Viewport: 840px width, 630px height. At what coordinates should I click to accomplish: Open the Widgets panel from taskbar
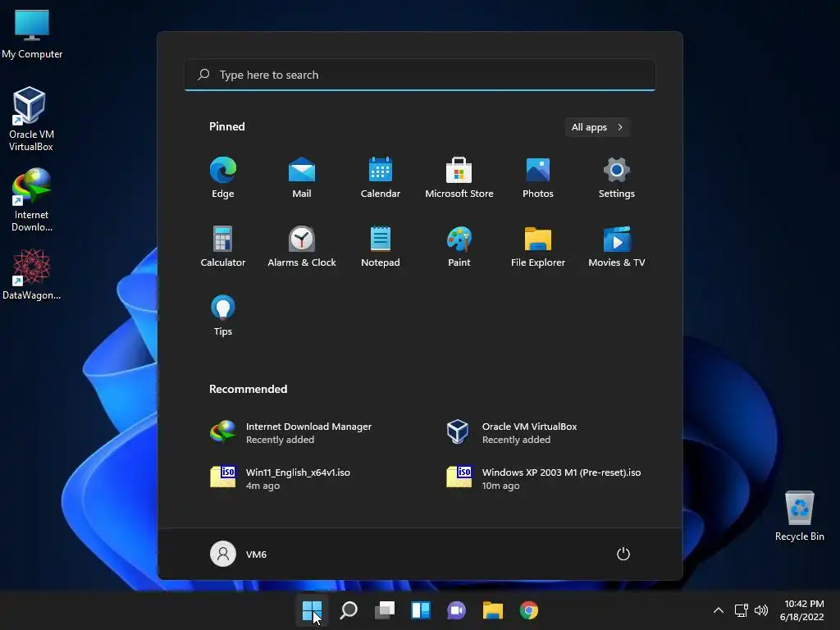[421, 610]
